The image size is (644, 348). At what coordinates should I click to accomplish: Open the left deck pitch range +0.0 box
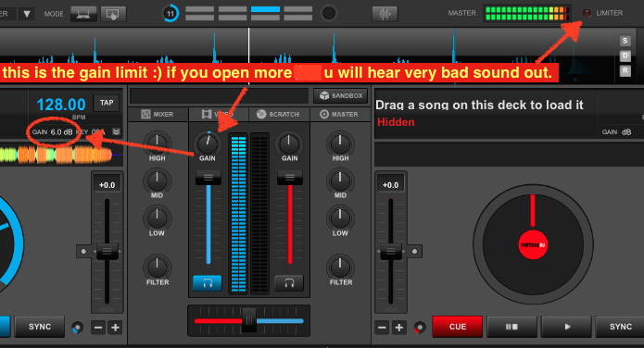[107, 185]
